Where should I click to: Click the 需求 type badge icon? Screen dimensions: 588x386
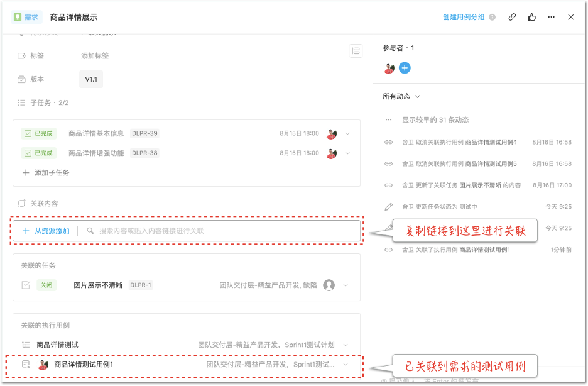pos(17,17)
